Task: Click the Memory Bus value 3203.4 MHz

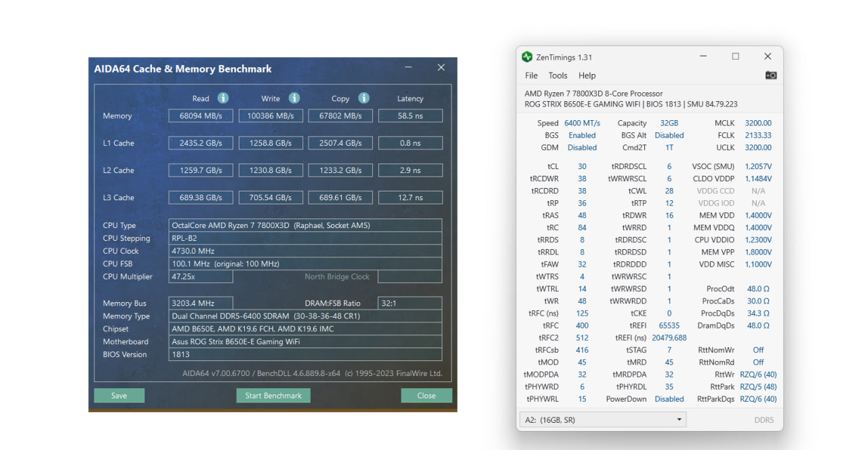Action: [x=201, y=303]
